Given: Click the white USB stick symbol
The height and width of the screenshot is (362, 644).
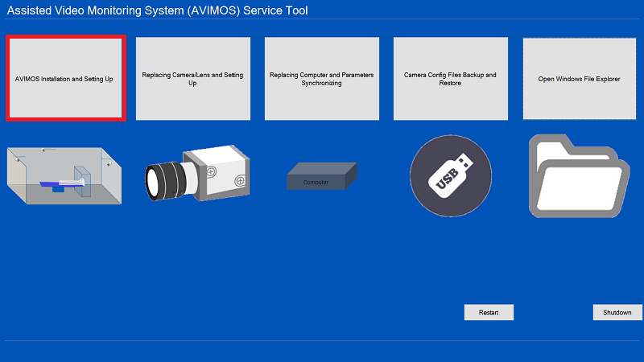Looking at the screenshot, I should [452, 175].
